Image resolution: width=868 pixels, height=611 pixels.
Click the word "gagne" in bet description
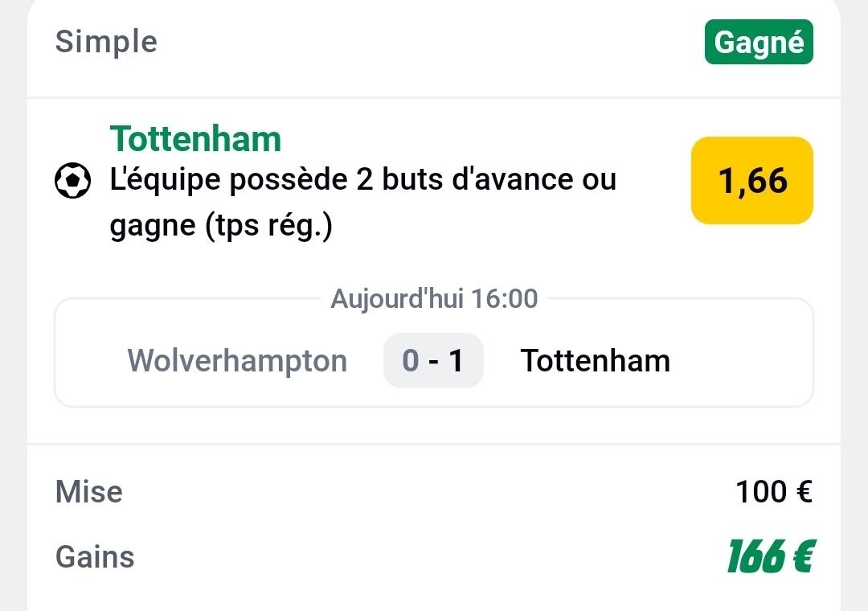(153, 226)
